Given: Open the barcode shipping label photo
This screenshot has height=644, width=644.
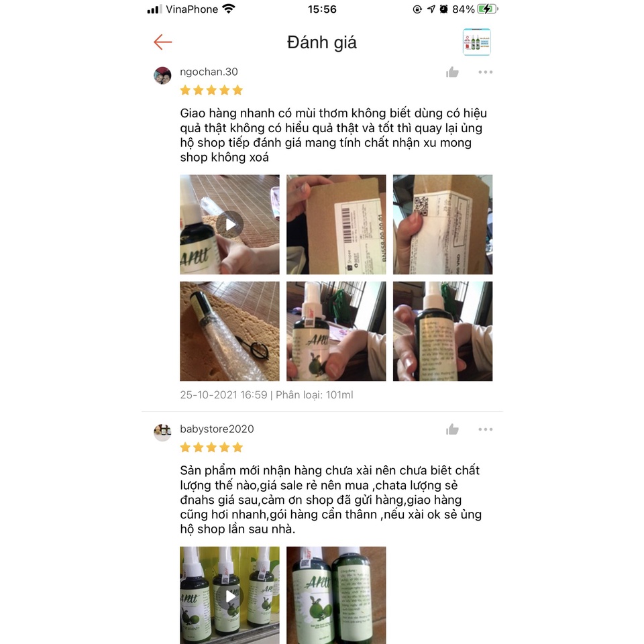Looking at the screenshot, I should pyautogui.click(x=336, y=225).
